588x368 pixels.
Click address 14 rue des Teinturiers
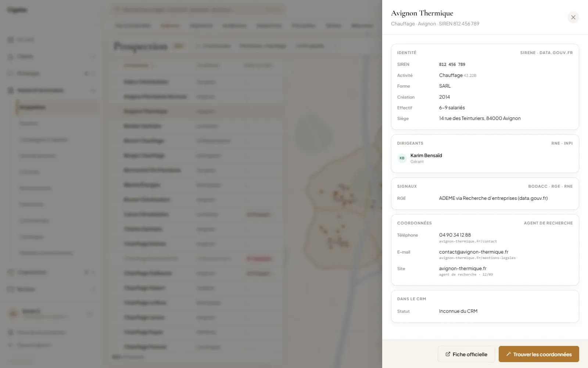(x=480, y=118)
